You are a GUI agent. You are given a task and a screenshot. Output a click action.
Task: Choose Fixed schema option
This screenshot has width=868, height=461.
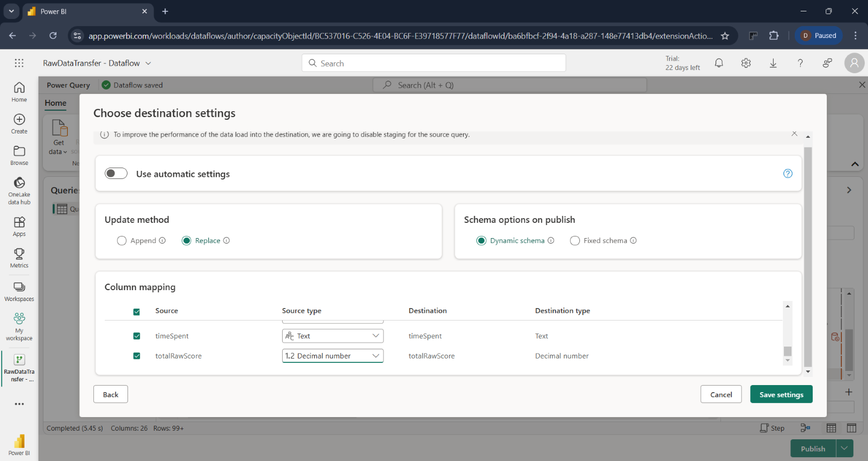pyautogui.click(x=575, y=241)
